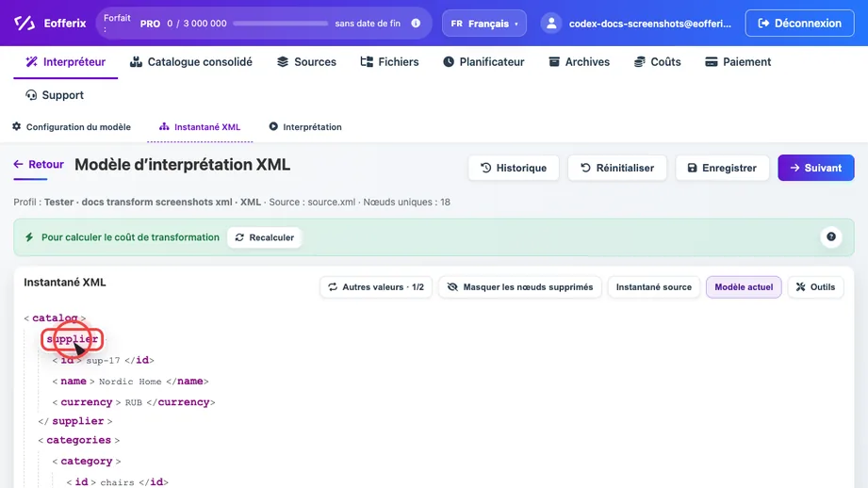Click the help question mark icon
Viewport: 868px width, 488px height.
(x=831, y=236)
